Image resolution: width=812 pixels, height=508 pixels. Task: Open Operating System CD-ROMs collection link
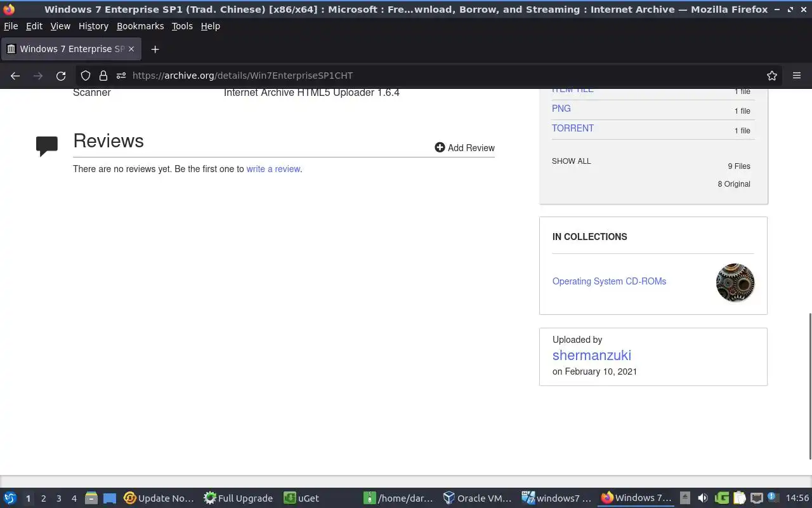(609, 281)
